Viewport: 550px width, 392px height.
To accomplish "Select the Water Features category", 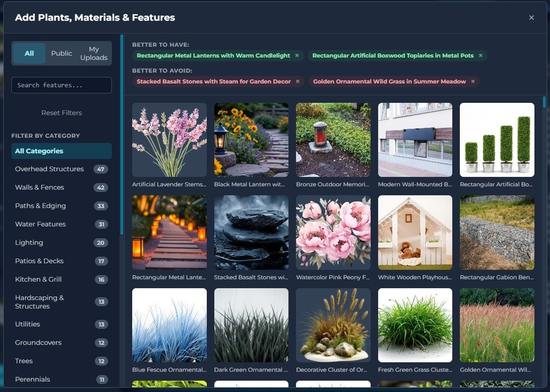I will tap(40, 224).
